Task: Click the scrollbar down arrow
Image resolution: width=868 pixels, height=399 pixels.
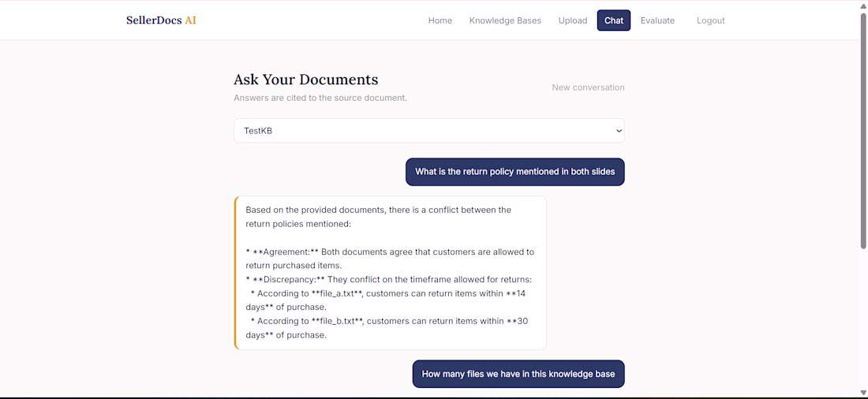Action: pyautogui.click(x=863, y=393)
